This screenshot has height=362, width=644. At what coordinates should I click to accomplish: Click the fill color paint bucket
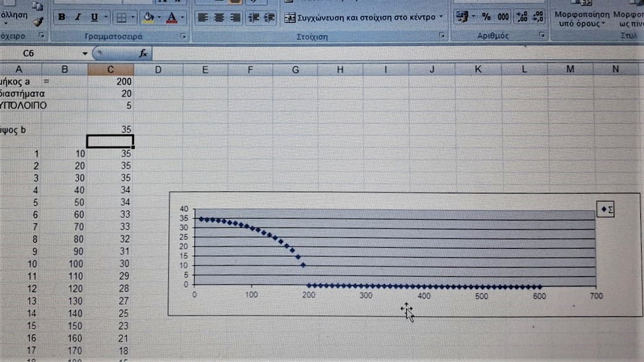point(147,17)
